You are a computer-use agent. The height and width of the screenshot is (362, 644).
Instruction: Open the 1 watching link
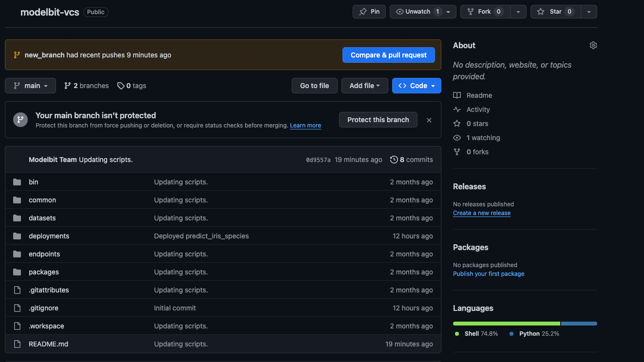click(483, 138)
